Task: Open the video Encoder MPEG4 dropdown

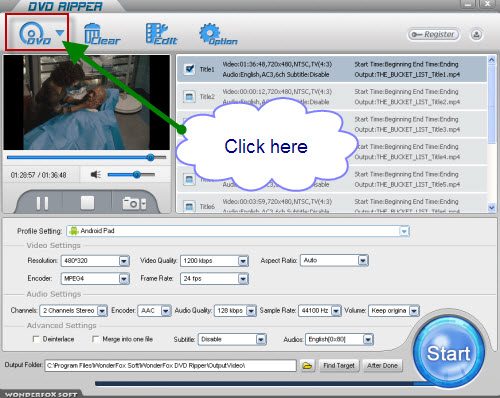Action: (x=95, y=278)
